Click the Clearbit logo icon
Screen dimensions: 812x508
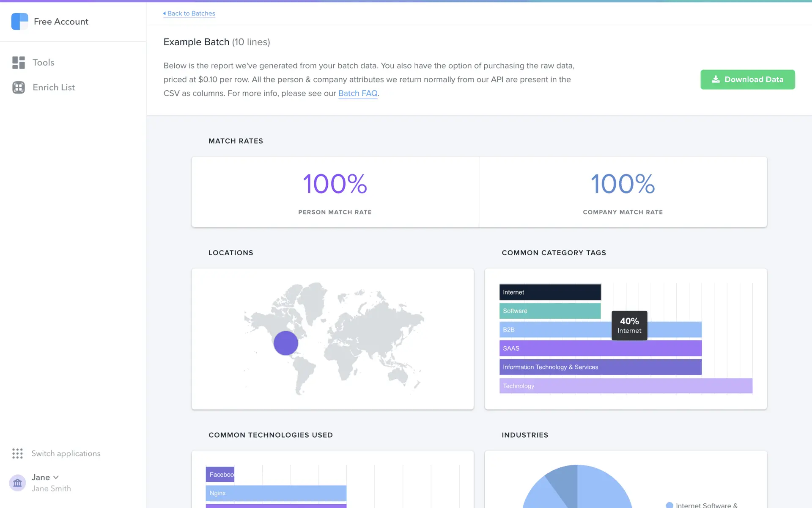[19, 22]
